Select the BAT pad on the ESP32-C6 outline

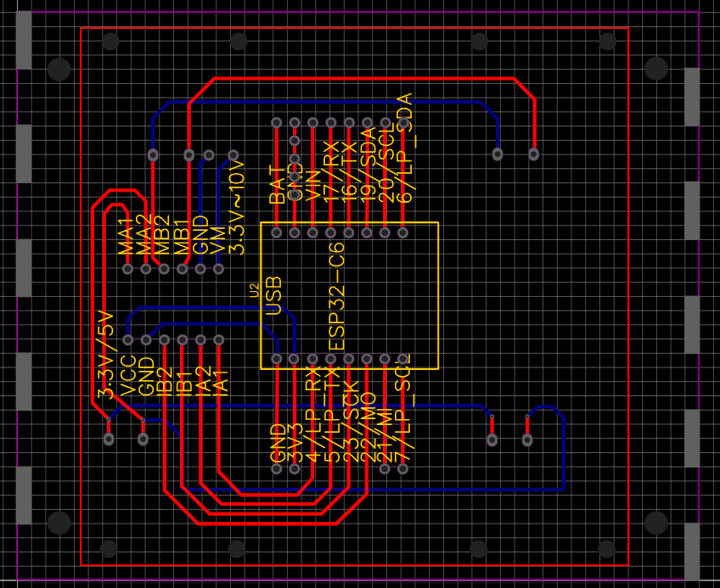click(x=277, y=232)
